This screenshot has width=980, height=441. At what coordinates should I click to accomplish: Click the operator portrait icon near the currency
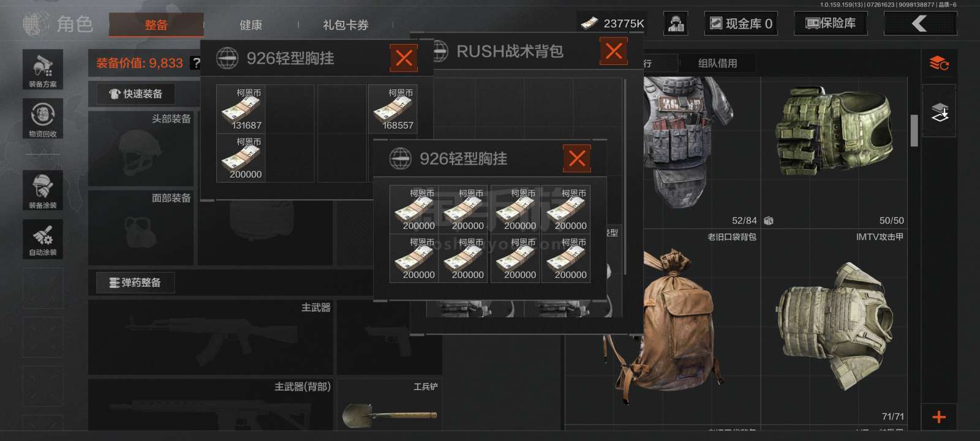pyautogui.click(x=676, y=24)
